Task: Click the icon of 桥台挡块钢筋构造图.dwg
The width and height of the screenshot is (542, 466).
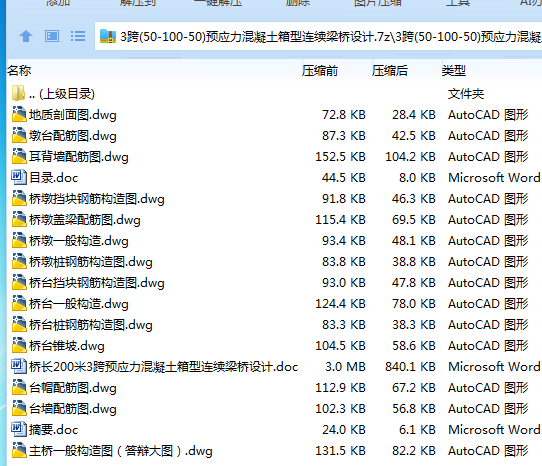Action: click(x=19, y=282)
